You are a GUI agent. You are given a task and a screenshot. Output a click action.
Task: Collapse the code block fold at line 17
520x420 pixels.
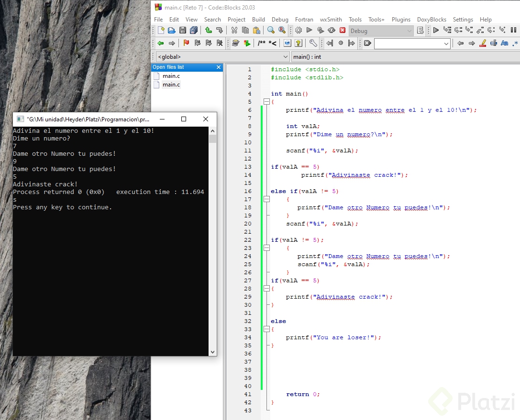point(266,199)
